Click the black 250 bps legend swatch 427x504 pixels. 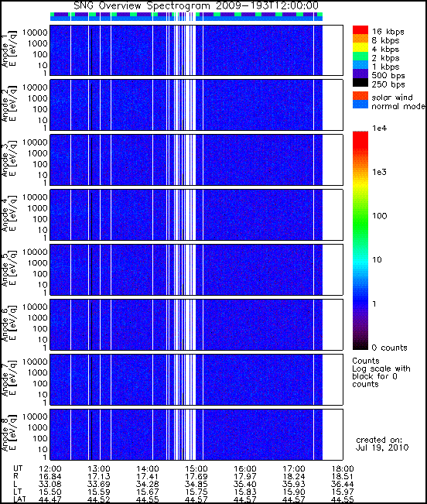coord(360,82)
